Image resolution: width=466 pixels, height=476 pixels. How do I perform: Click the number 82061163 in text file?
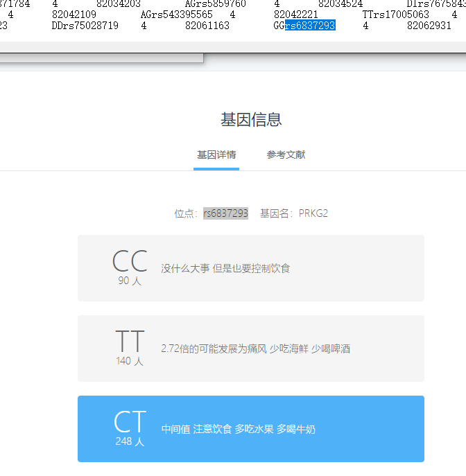pyautogui.click(x=207, y=26)
